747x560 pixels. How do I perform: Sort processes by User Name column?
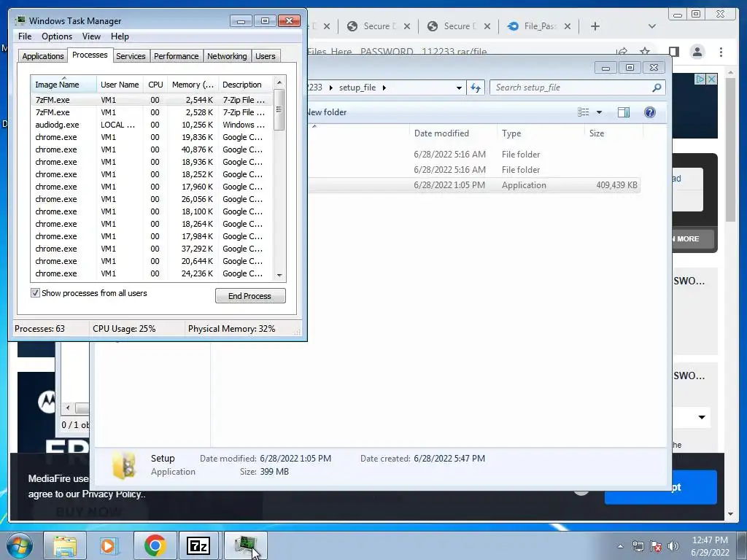(x=120, y=85)
